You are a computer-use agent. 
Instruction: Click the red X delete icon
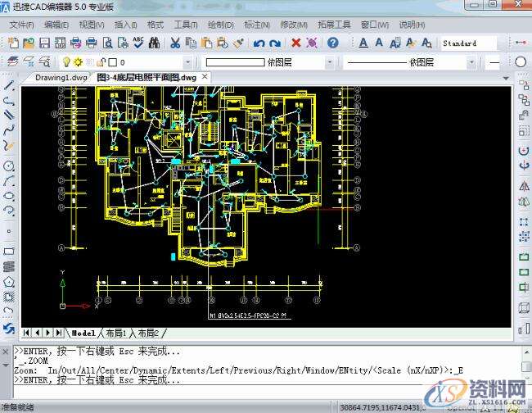point(295,43)
